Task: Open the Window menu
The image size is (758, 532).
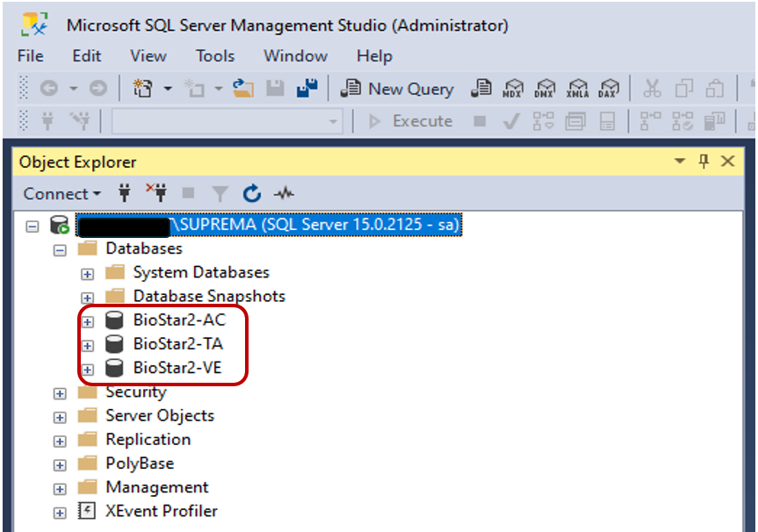Action: [295, 56]
